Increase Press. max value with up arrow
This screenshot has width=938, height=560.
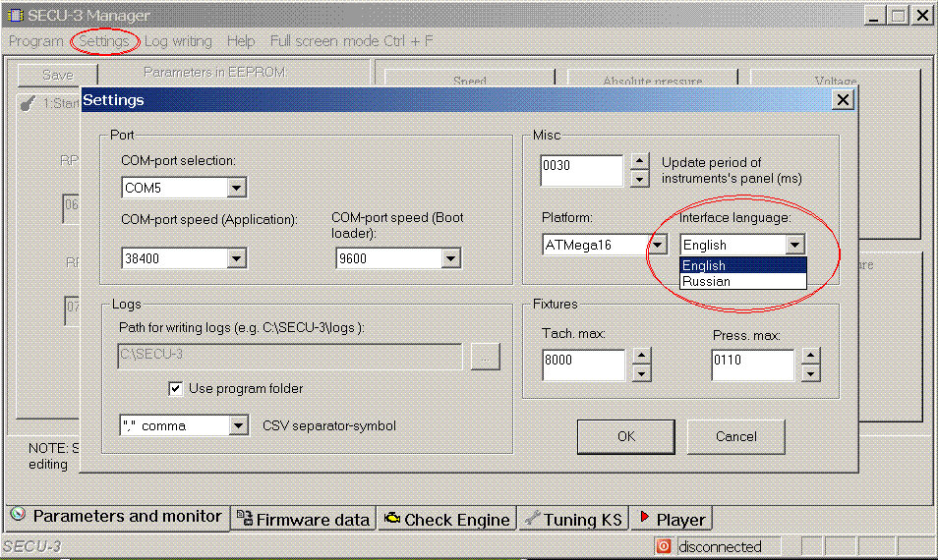[x=809, y=357]
